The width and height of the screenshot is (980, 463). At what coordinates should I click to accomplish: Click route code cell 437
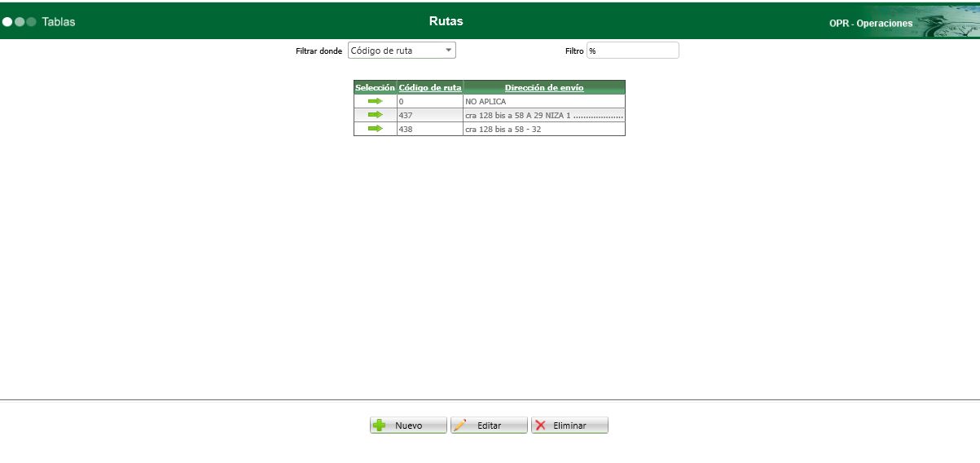430,116
